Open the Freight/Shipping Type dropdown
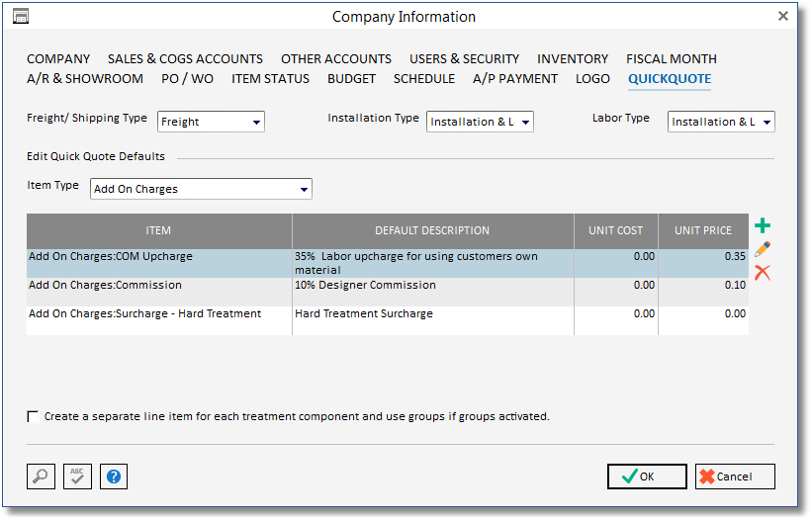The height and width of the screenshot is (521, 812). pyautogui.click(x=211, y=122)
